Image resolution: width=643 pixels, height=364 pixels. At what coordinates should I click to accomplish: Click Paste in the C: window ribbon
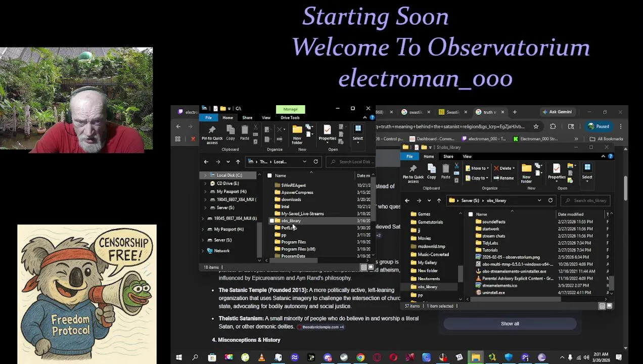tap(244, 133)
